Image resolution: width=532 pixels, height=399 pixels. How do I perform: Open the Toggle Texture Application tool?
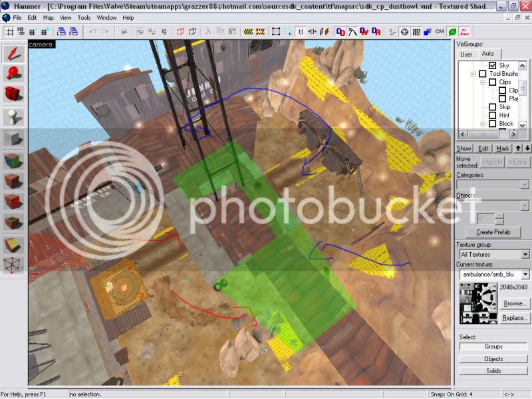coord(13,161)
